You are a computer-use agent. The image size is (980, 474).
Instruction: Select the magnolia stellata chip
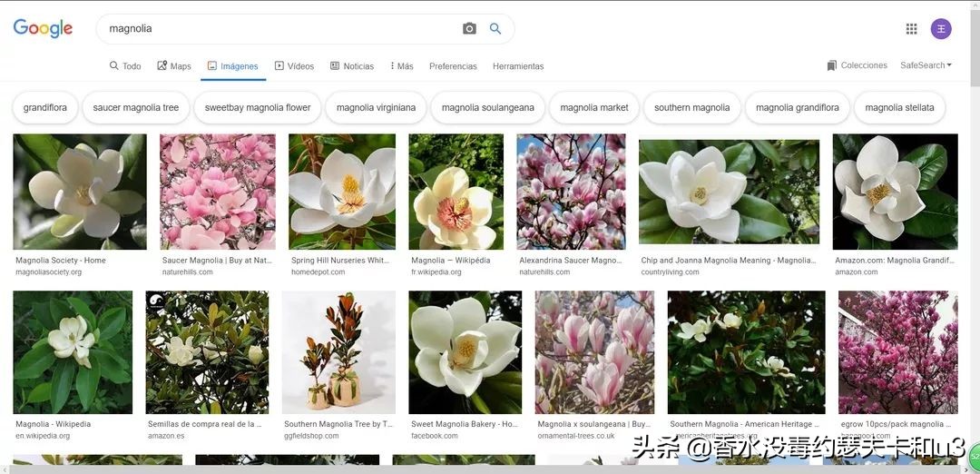(899, 107)
